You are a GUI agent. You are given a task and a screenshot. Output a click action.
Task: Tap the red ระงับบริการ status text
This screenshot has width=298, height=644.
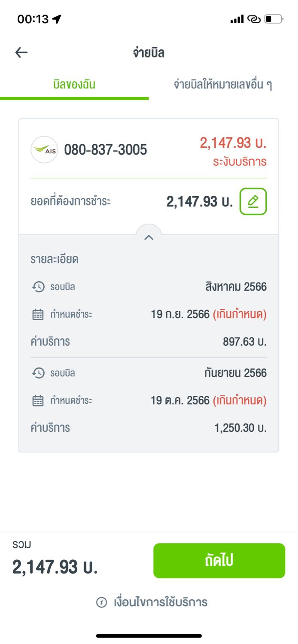click(240, 162)
